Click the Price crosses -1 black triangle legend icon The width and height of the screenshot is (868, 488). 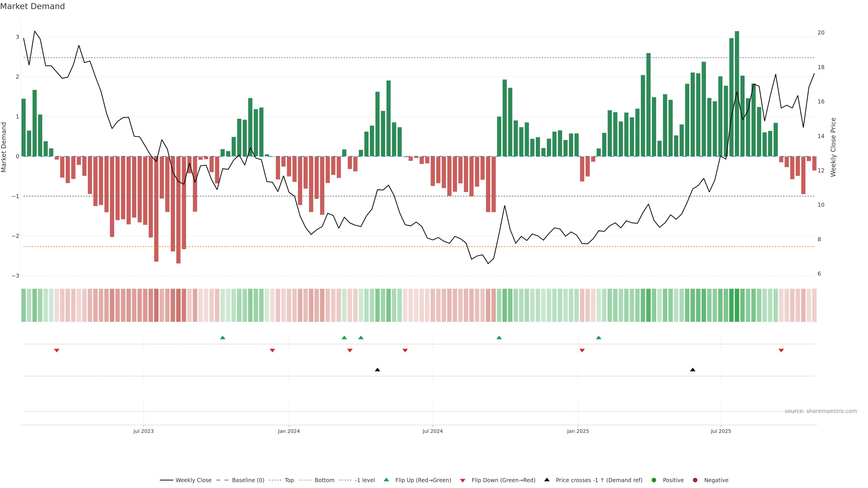coord(547,480)
